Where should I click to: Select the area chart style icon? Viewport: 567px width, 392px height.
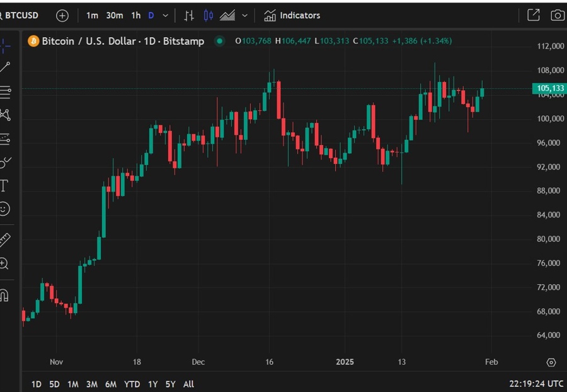[x=227, y=16]
